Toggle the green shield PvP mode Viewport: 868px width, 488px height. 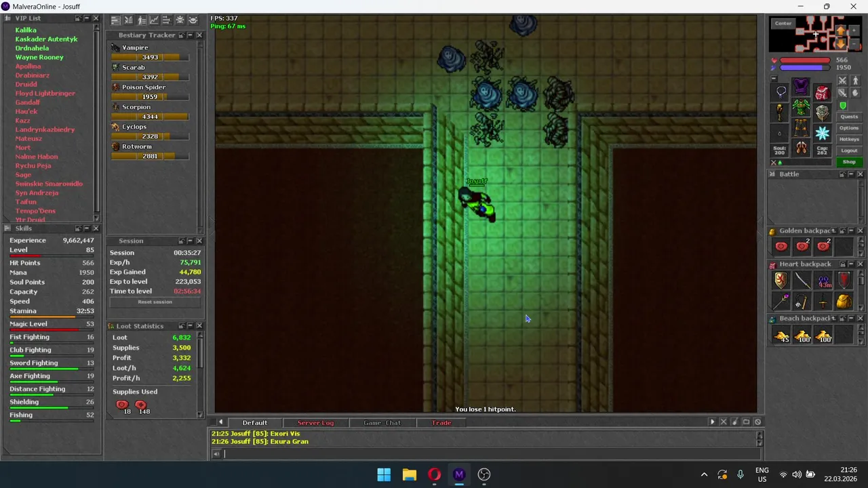(843, 106)
